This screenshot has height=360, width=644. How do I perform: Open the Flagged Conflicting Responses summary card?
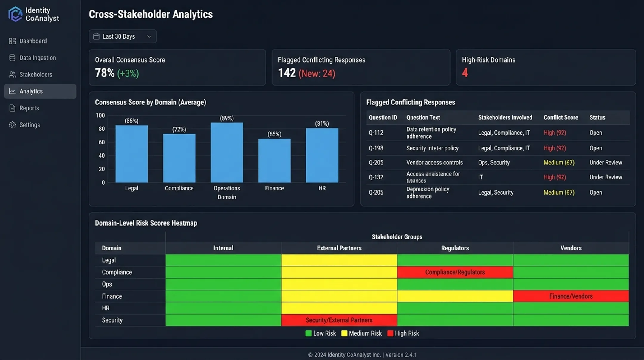pos(361,67)
